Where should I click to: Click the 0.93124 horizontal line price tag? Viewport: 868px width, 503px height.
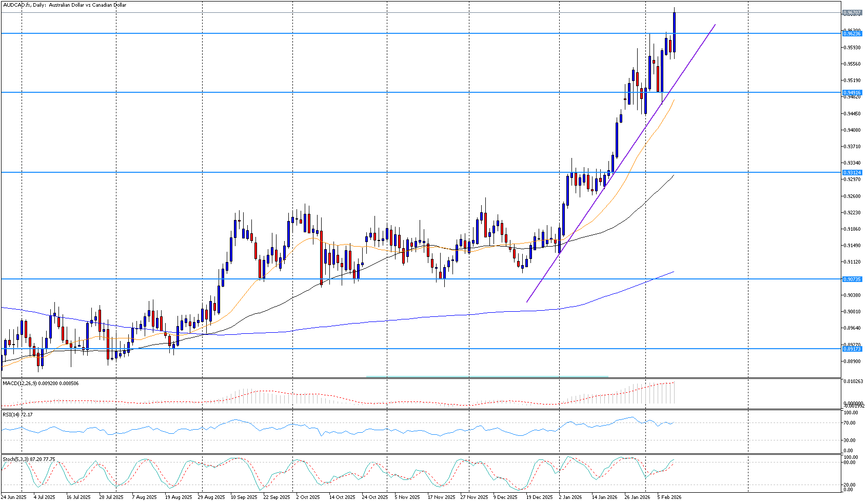tap(852, 173)
